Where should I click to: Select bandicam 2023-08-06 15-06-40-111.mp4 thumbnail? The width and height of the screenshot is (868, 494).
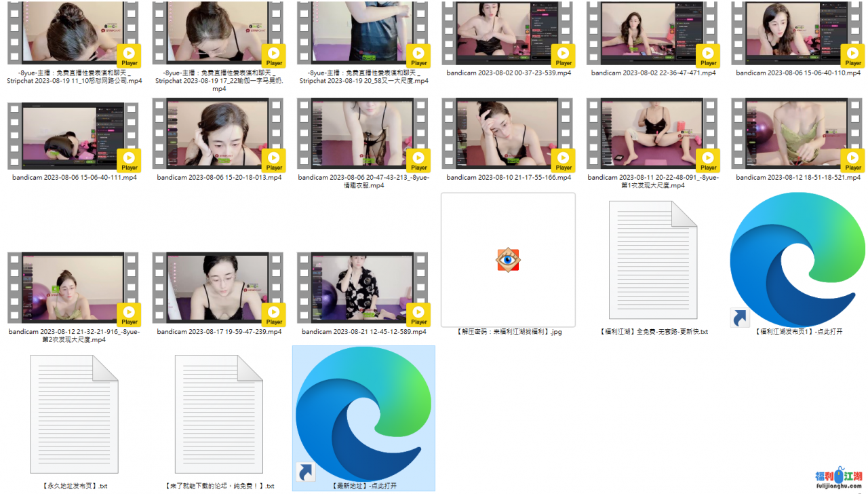[x=73, y=134]
